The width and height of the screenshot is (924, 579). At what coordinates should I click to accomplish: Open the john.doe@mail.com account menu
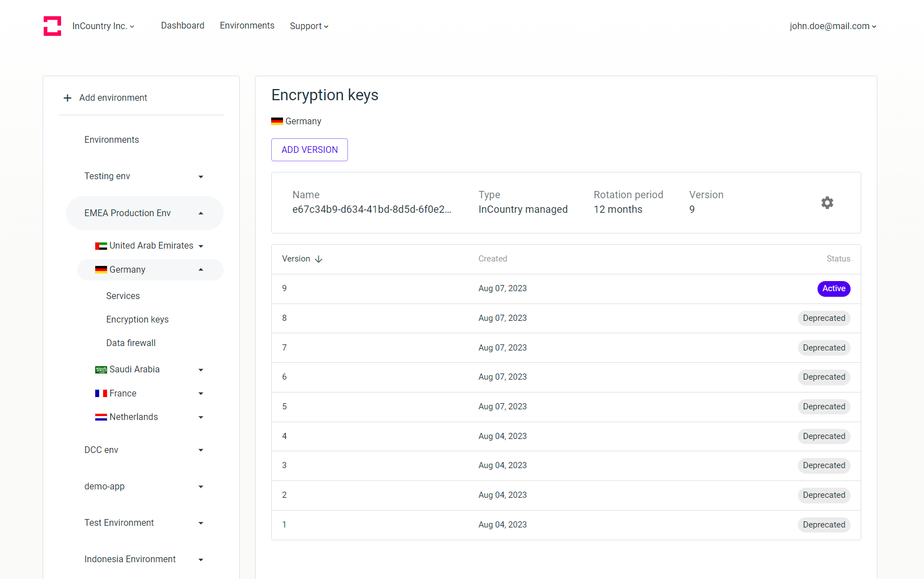833,26
